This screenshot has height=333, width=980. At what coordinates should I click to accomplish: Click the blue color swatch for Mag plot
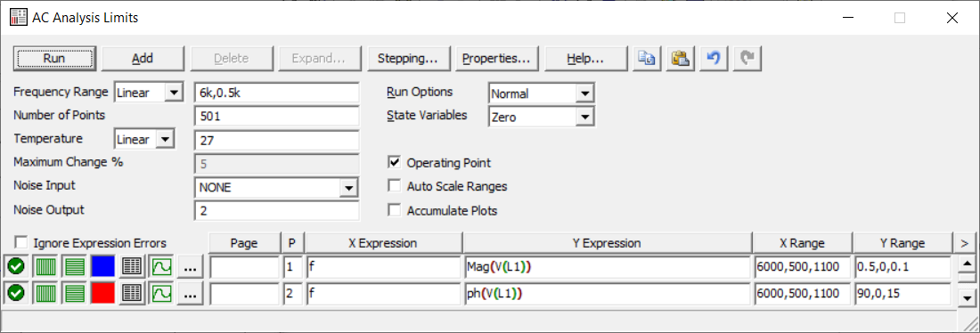pos(102,267)
